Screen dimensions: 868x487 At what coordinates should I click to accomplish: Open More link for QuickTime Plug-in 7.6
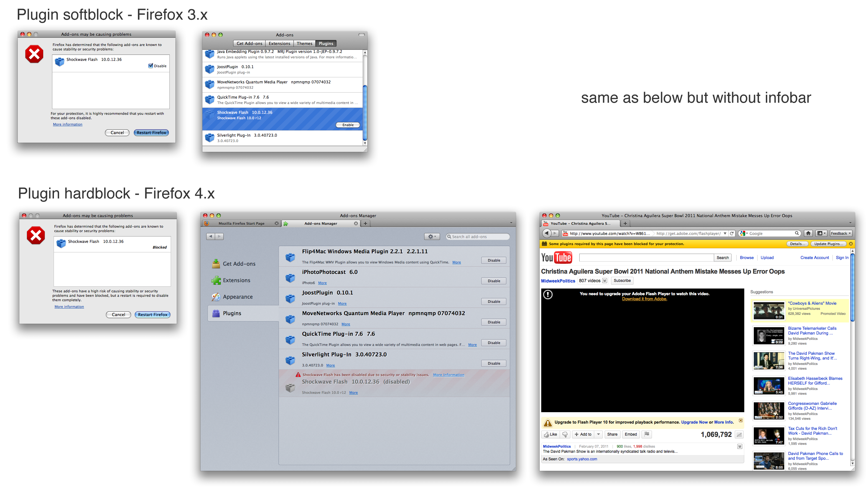click(x=472, y=345)
